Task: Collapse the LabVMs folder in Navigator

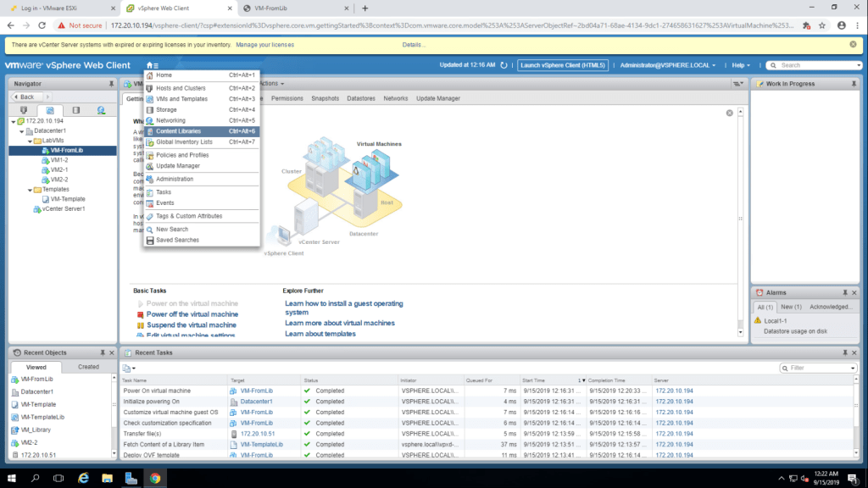Action: (31, 141)
